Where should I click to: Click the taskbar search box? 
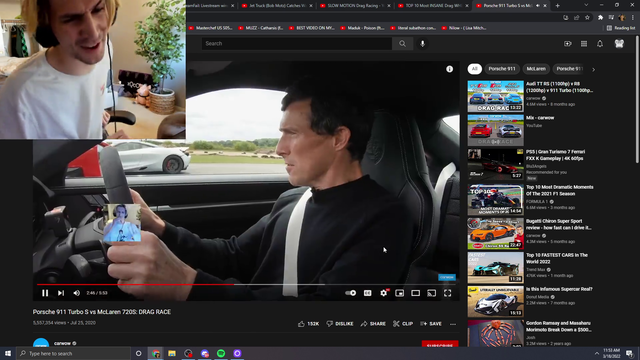73,353
